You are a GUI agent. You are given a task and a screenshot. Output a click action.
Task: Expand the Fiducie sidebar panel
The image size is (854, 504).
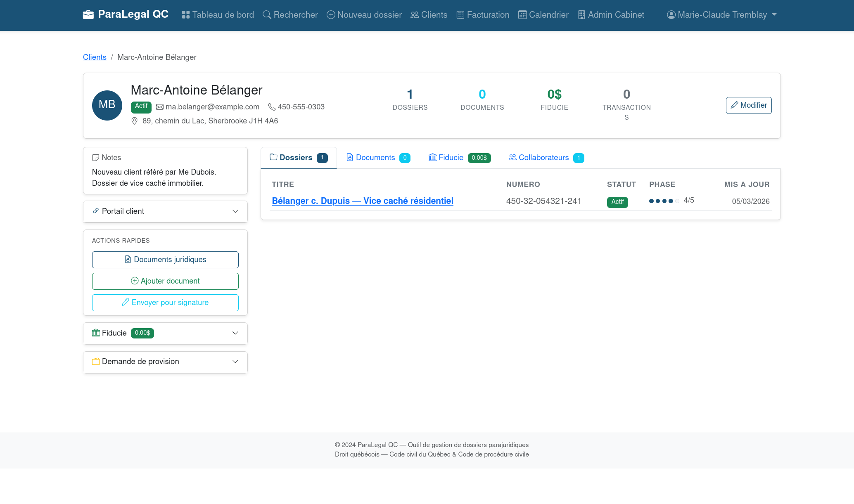165,333
